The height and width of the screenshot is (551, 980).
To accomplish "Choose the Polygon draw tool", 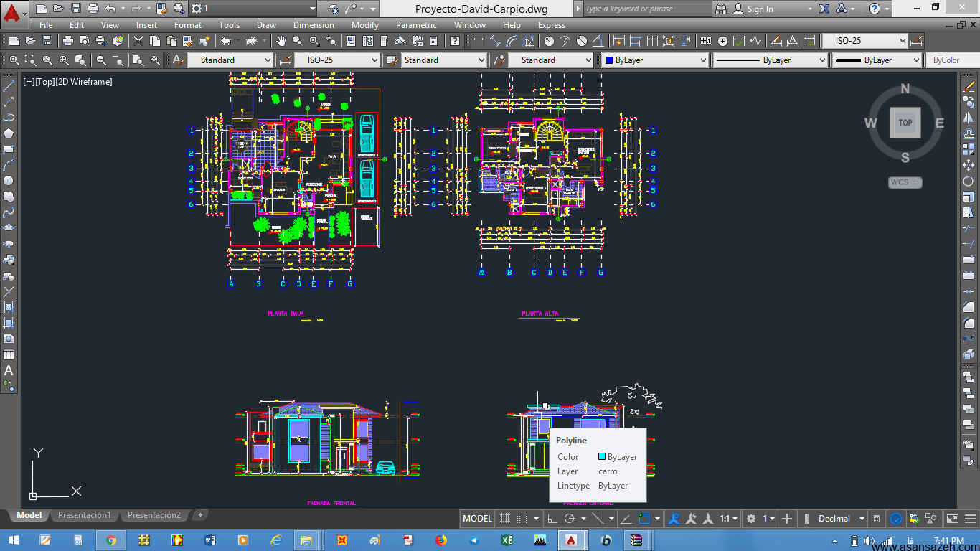I will tap(9, 133).
